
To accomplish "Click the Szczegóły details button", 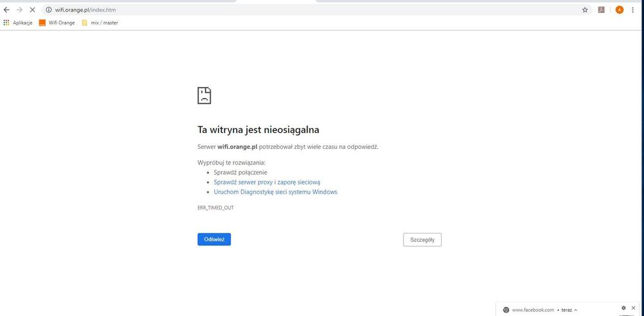I will pyautogui.click(x=422, y=240).
